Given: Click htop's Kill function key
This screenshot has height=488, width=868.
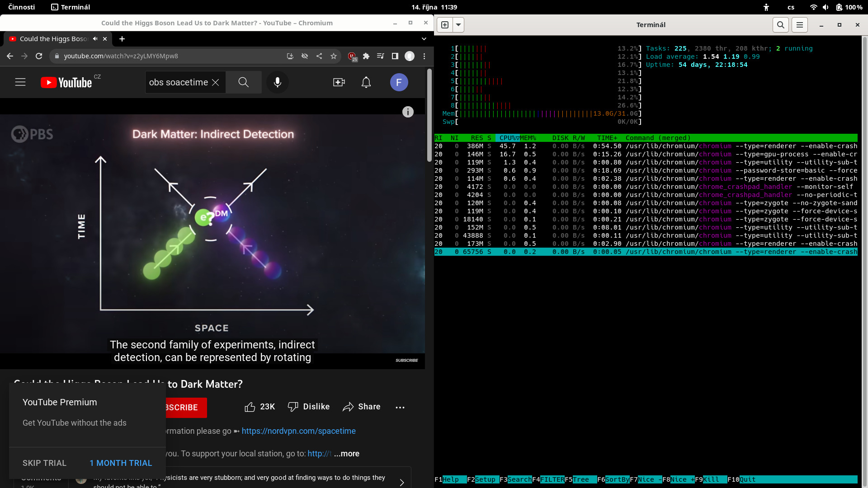Looking at the screenshot, I should point(711,479).
